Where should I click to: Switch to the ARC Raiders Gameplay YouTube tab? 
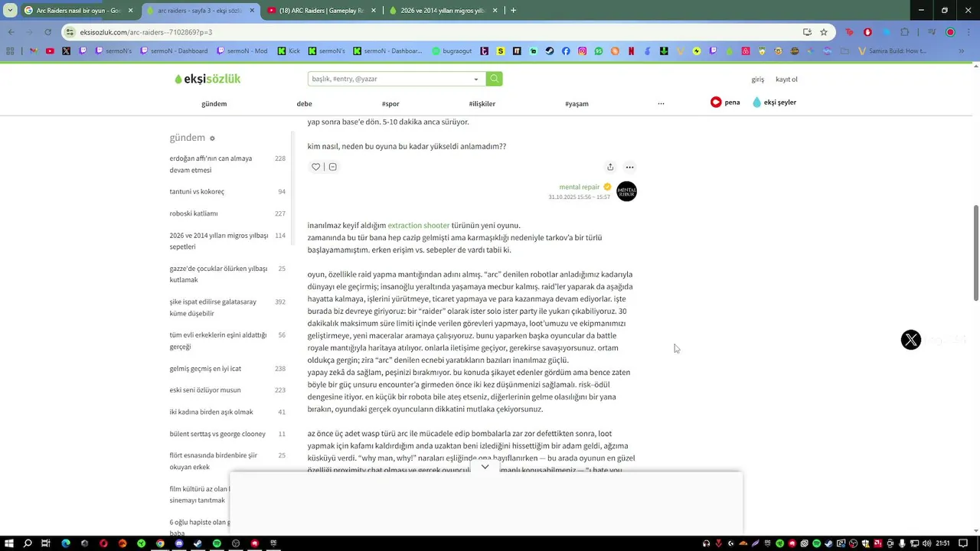tap(321, 11)
